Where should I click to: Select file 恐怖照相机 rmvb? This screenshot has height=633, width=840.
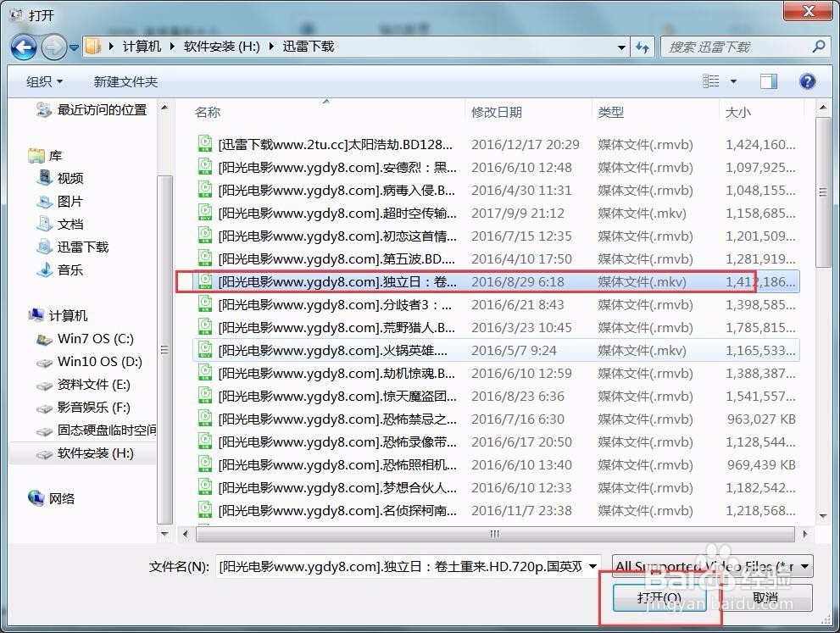(x=496, y=465)
